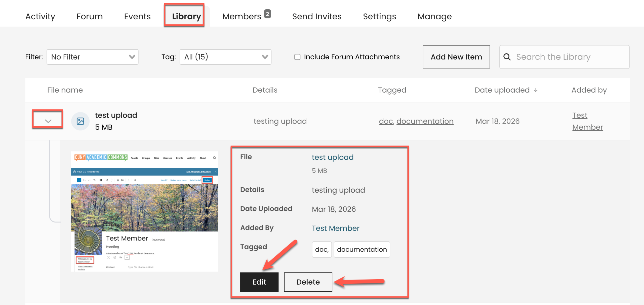Click the documentation tag link in the table row
The width and height of the screenshot is (644, 305).
coord(425,121)
